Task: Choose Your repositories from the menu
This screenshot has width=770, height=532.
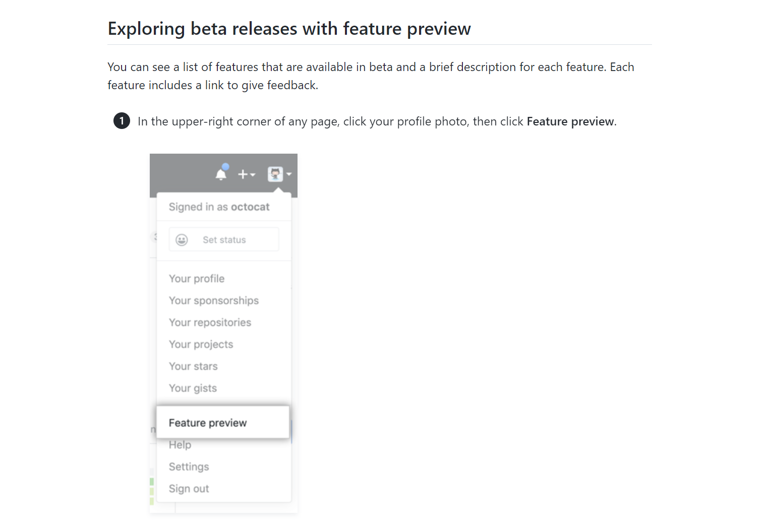Action: tap(210, 322)
